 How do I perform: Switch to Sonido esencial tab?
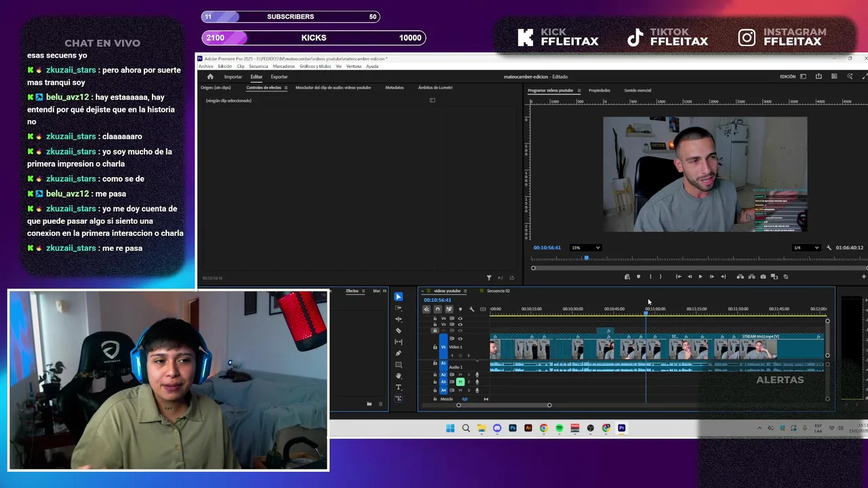637,91
